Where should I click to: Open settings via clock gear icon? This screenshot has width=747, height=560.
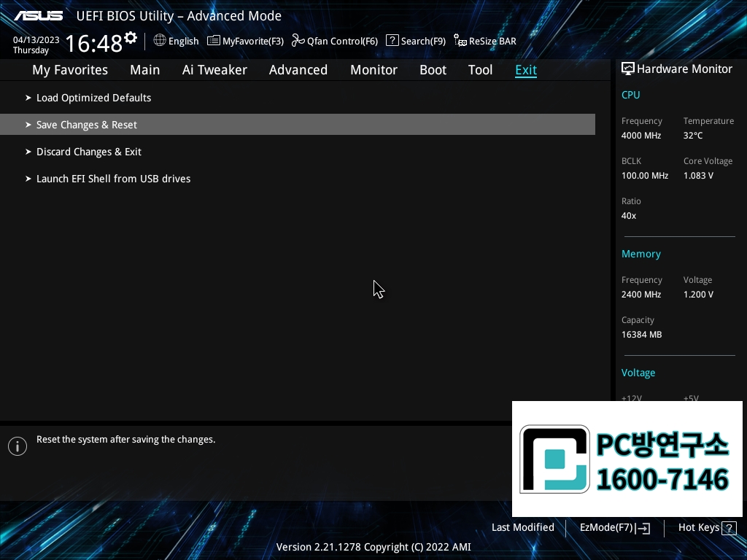(x=131, y=37)
